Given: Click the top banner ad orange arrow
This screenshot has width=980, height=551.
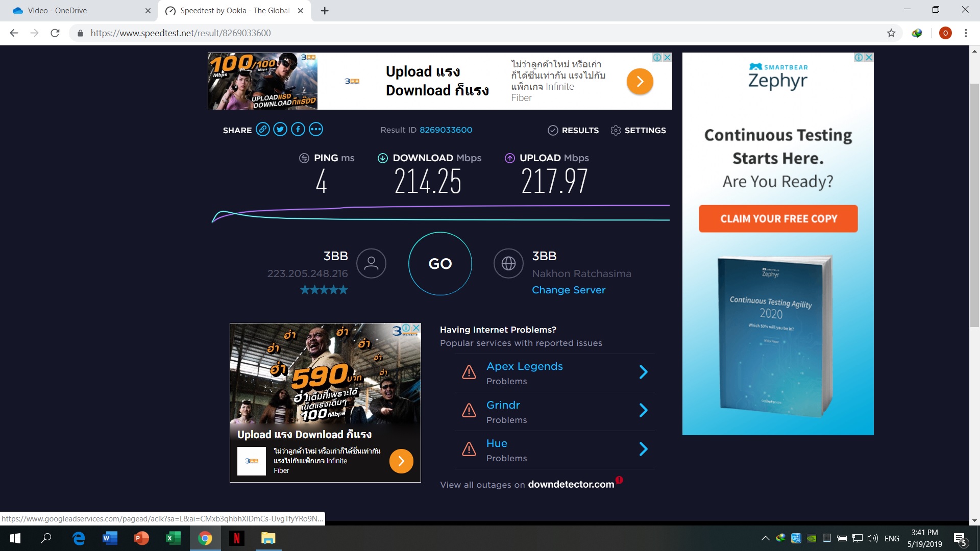Looking at the screenshot, I should pyautogui.click(x=640, y=82).
